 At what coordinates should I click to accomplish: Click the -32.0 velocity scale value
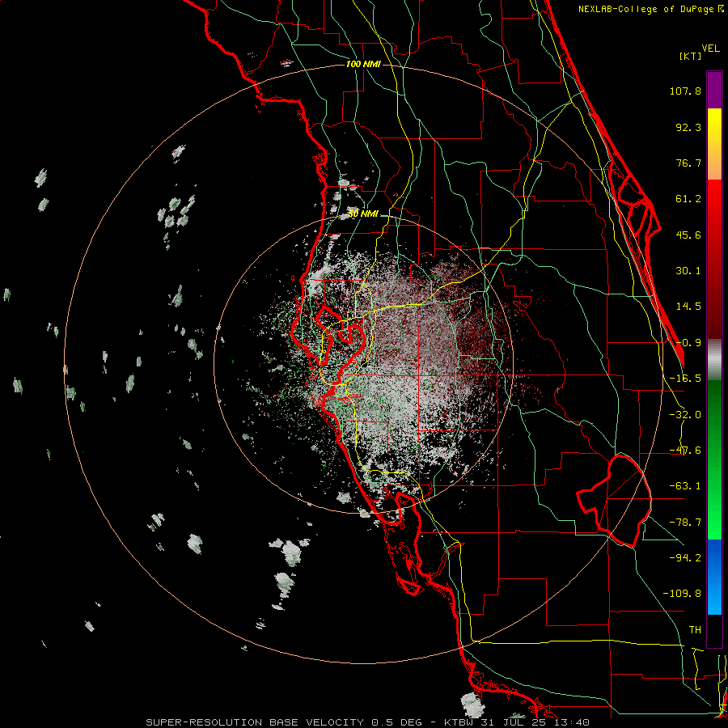tap(685, 415)
